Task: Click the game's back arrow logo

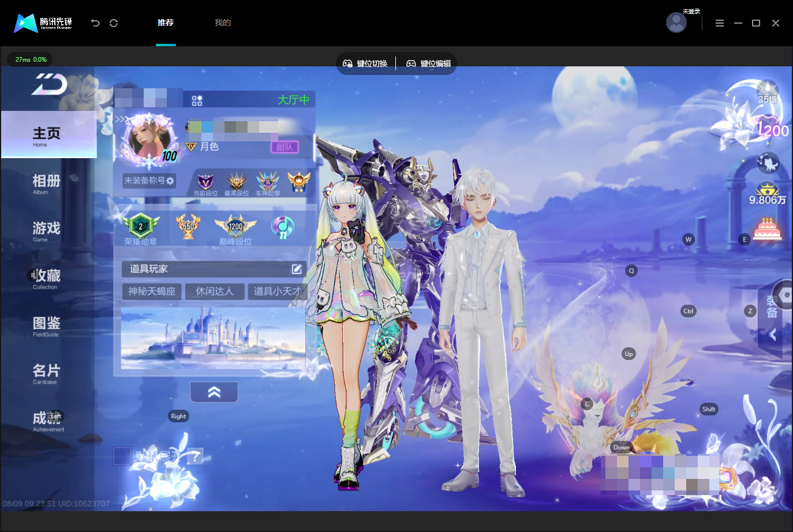Action: [x=50, y=85]
